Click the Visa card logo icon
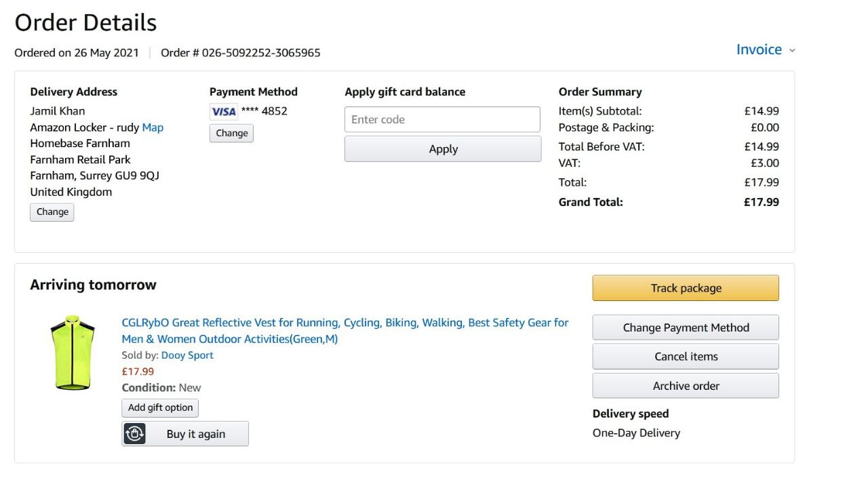The width and height of the screenshot is (868, 482). [223, 112]
